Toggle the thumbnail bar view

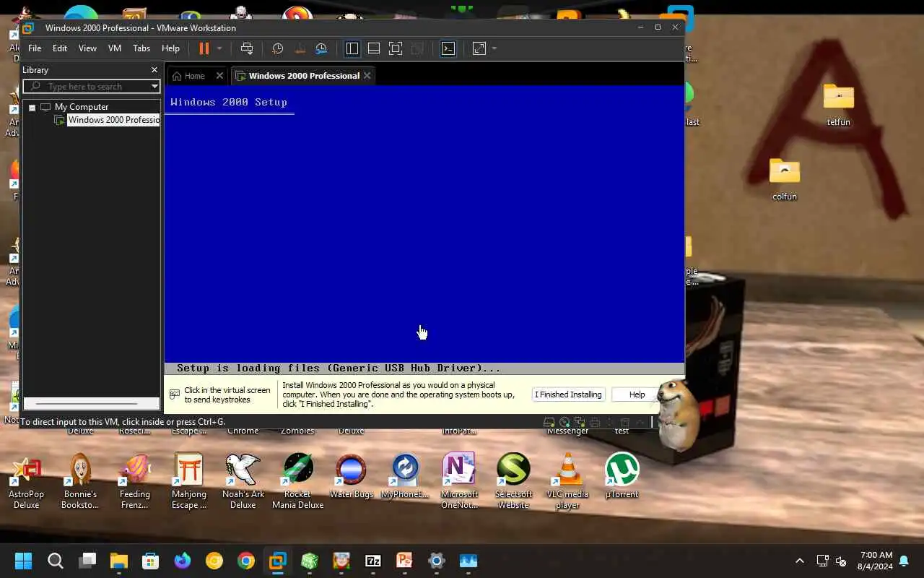click(374, 48)
